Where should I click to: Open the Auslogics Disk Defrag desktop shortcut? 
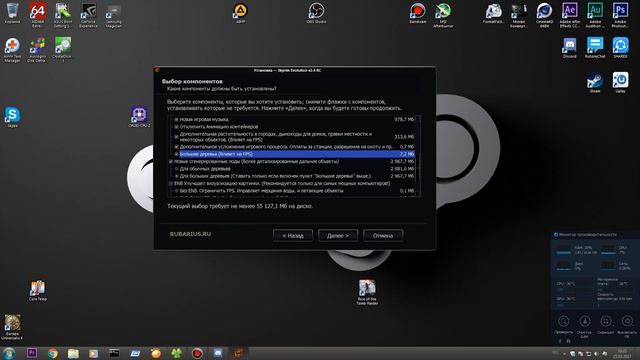click(x=37, y=50)
